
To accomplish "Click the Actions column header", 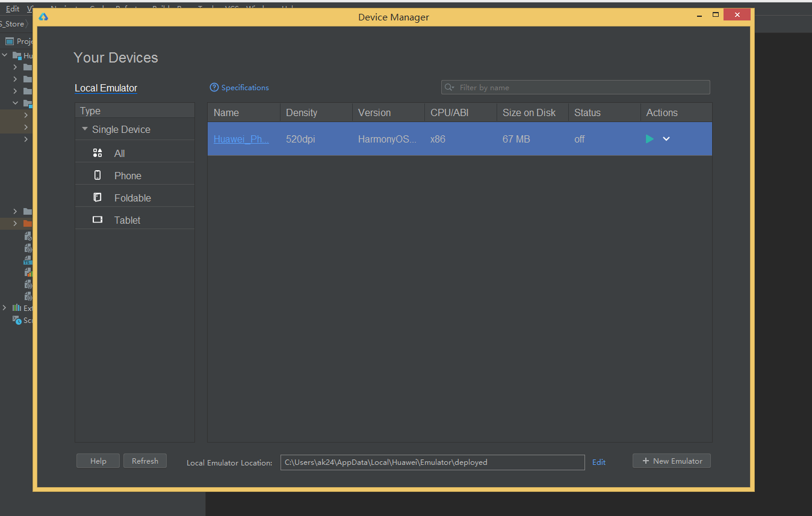I will [x=677, y=112].
